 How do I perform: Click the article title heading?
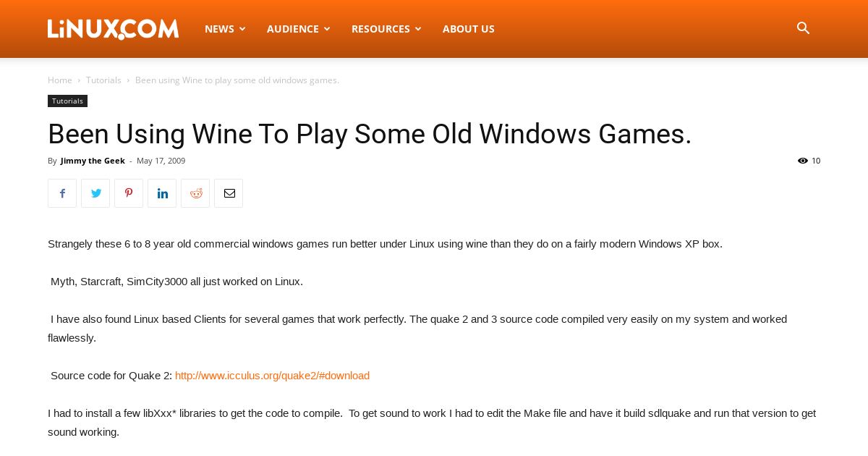pyautogui.click(x=370, y=135)
